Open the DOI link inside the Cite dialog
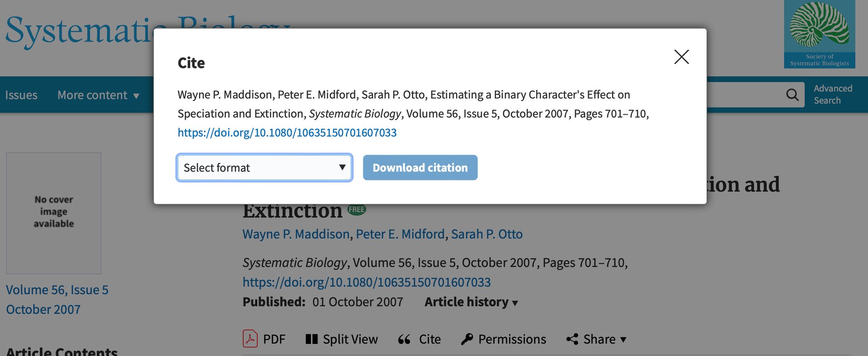Screen dimensions: 868x356 pyautogui.click(x=287, y=132)
